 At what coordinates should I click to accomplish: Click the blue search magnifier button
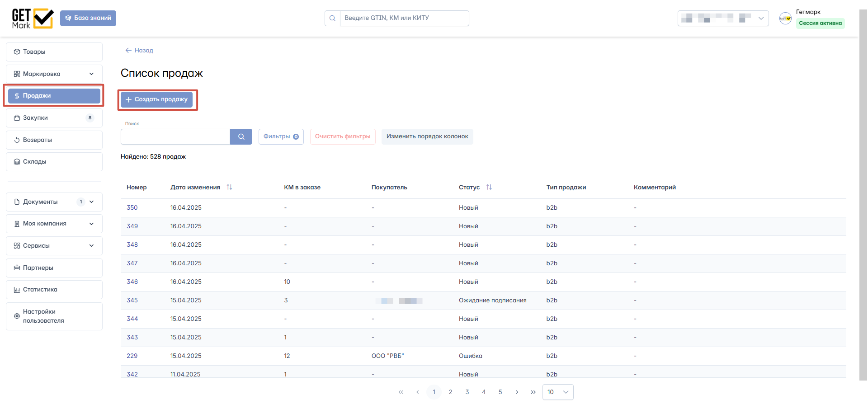[x=241, y=136]
